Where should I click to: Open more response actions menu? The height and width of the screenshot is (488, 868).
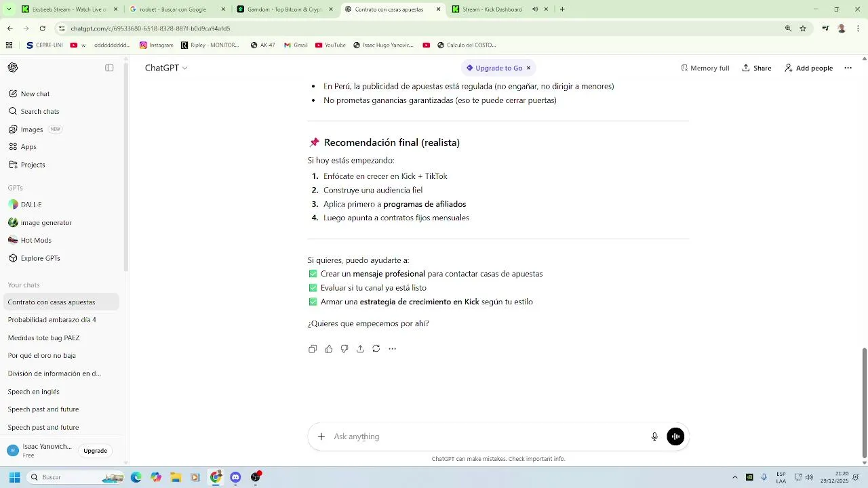pos(392,349)
